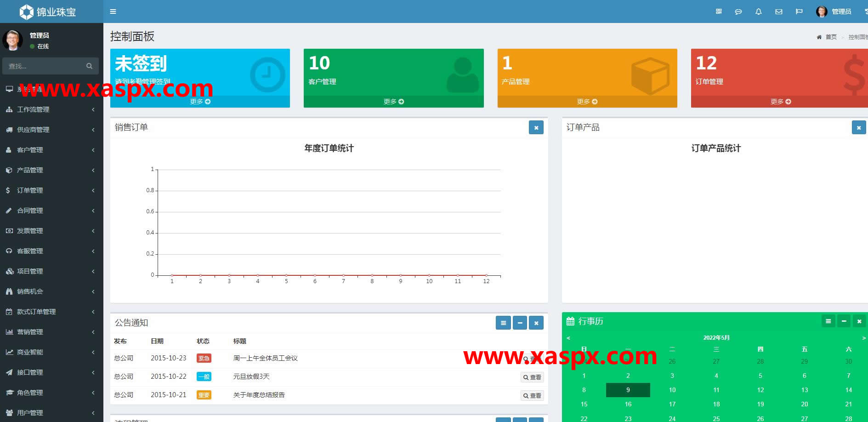Expand the 款式订单管理 chevron
Viewport: 868px width, 422px height.
[x=93, y=312]
